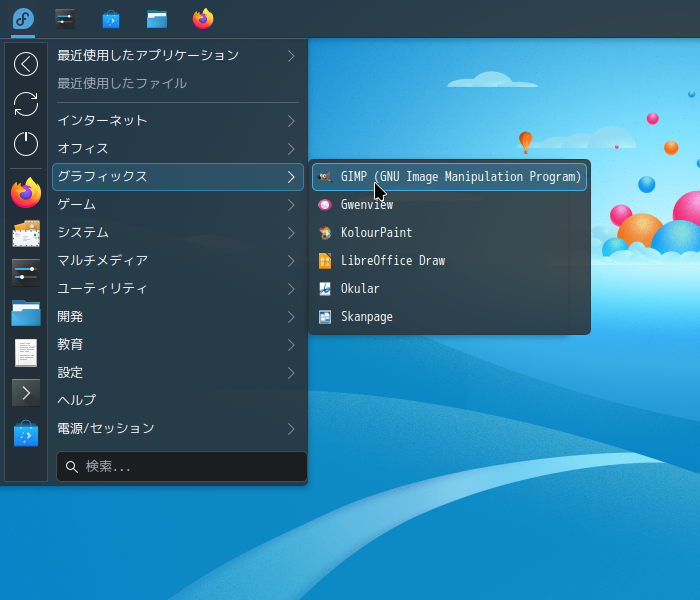The height and width of the screenshot is (600, 700).
Task: Click the マルチメディア category label
Action: click(x=103, y=261)
